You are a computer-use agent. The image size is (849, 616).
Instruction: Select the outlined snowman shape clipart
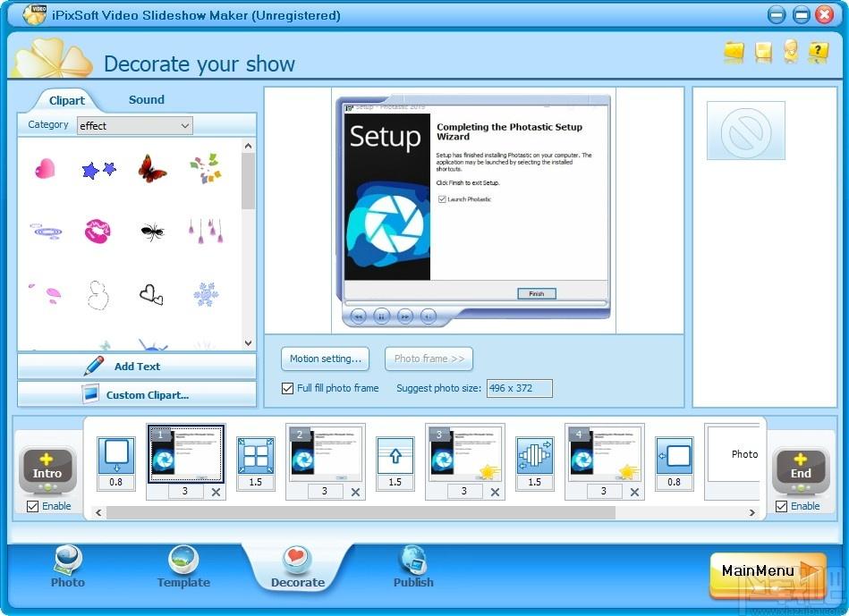(98, 295)
